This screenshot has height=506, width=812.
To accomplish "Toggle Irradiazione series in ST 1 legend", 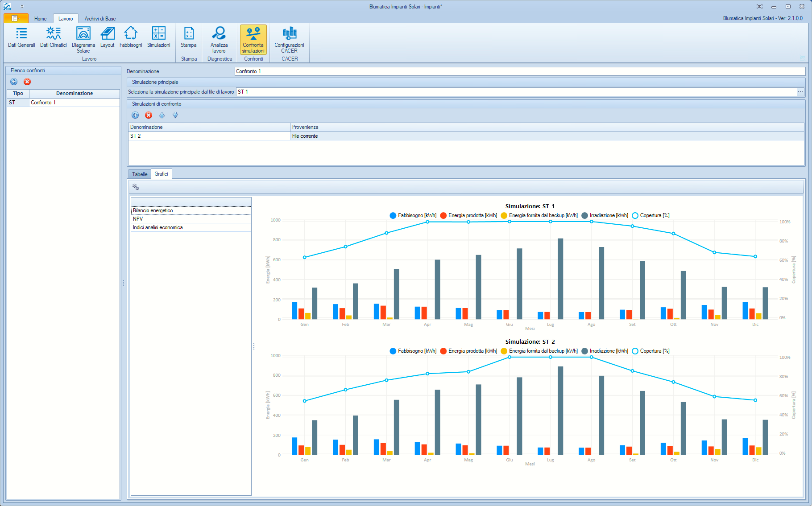I will click(x=605, y=216).
